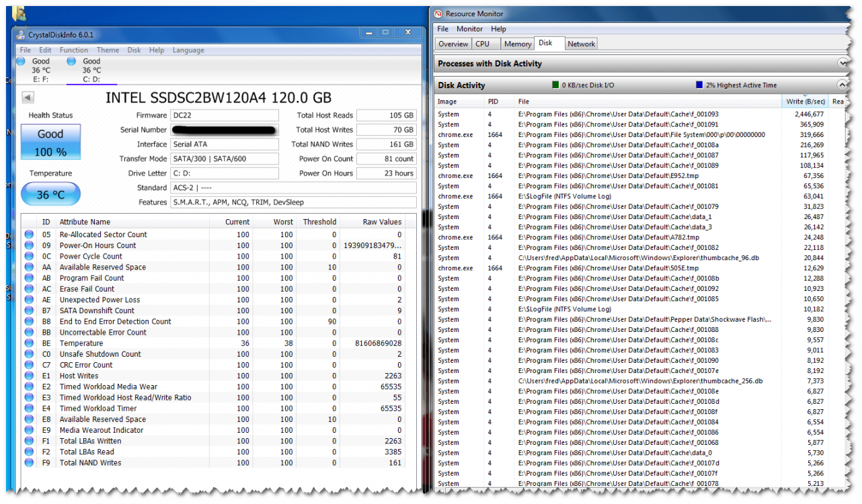This screenshot has width=862, height=504.
Task: Open the Function menu in CrystalDiskInfo
Action: [74, 50]
